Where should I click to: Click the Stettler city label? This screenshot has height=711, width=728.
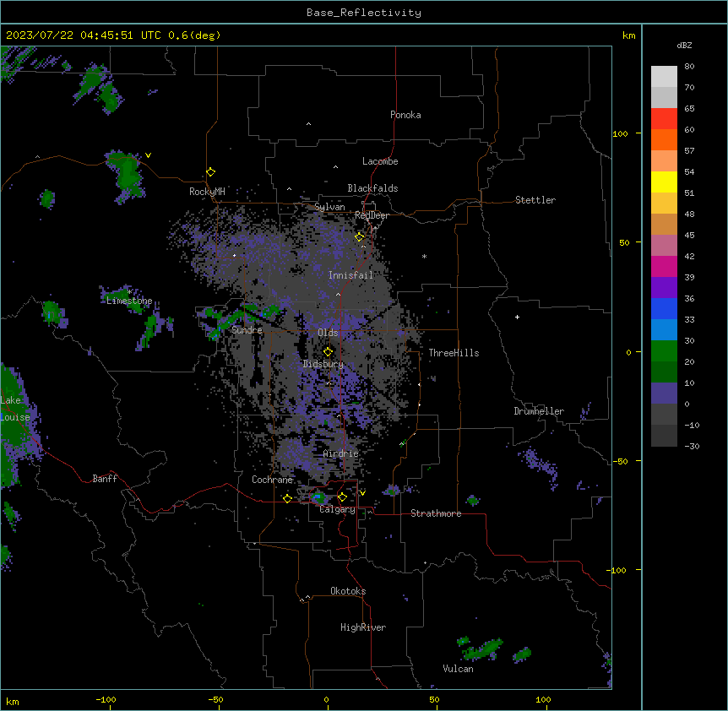535,200
